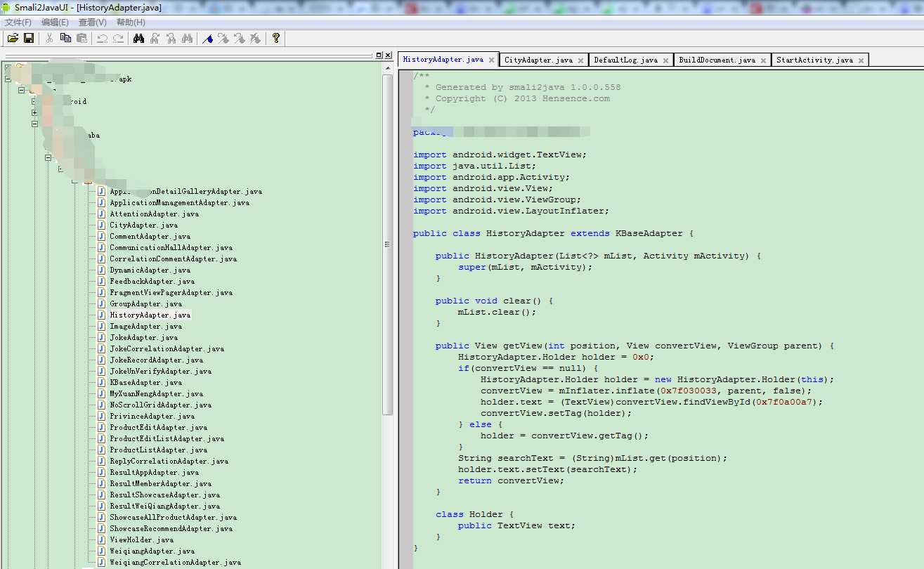Click the file icon beside GroupAdapter.java

pos(101,303)
